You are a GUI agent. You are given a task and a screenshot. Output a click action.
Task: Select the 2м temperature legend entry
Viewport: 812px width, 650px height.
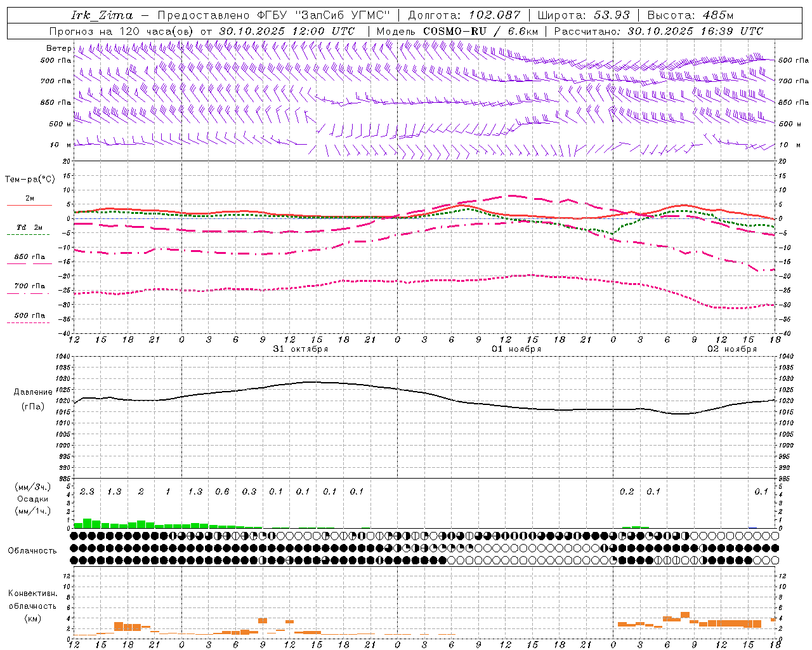[30, 199]
